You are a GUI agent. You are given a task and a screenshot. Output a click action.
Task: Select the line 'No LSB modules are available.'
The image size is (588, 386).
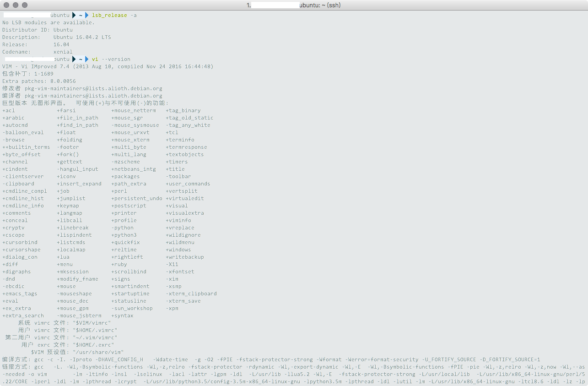pyautogui.click(x=49, y=22)
